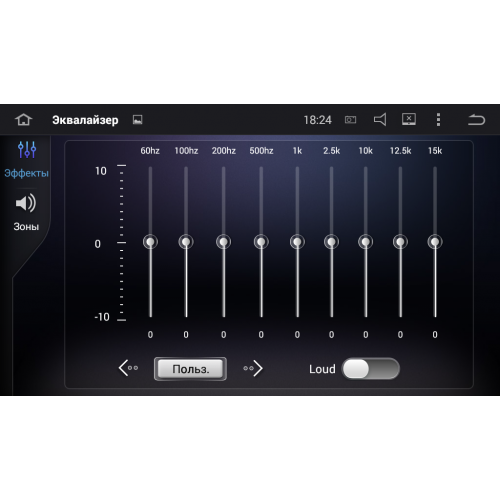The width and height of the screenshot is (500, 500).
Task: Click the Польз. preset button
Action: pos(190,369)
